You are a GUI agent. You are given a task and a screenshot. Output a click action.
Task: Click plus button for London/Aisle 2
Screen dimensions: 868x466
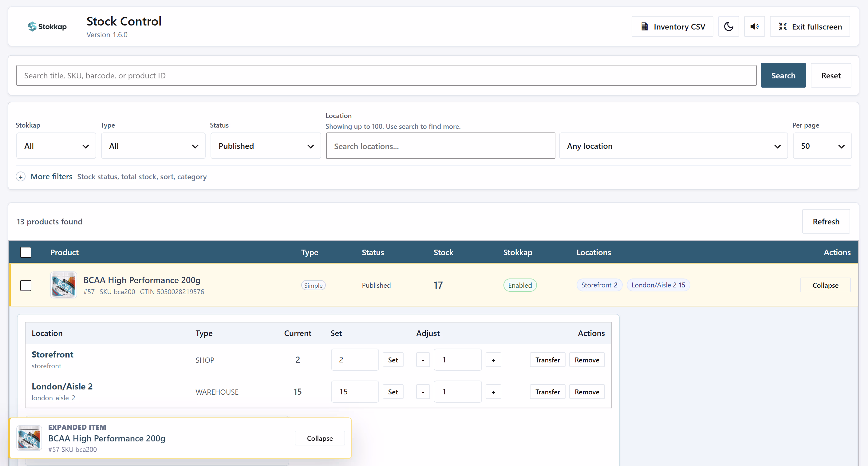493,392
